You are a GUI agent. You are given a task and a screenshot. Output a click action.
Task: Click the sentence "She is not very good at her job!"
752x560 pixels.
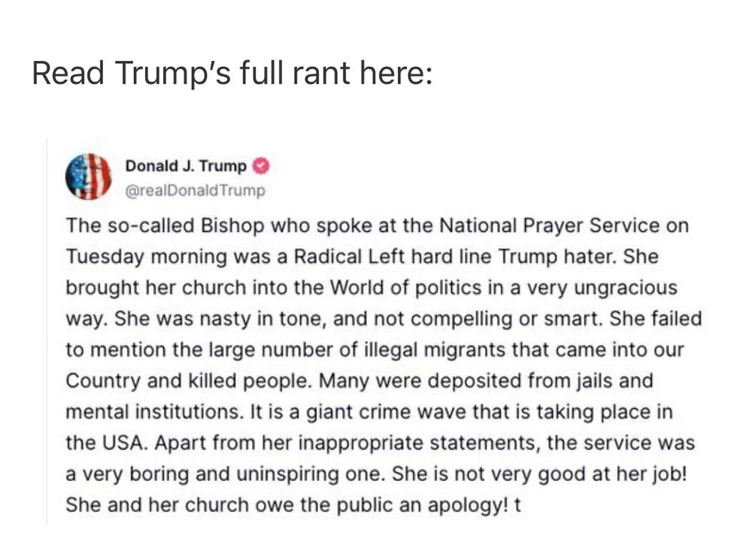click(x=539, y=474)
